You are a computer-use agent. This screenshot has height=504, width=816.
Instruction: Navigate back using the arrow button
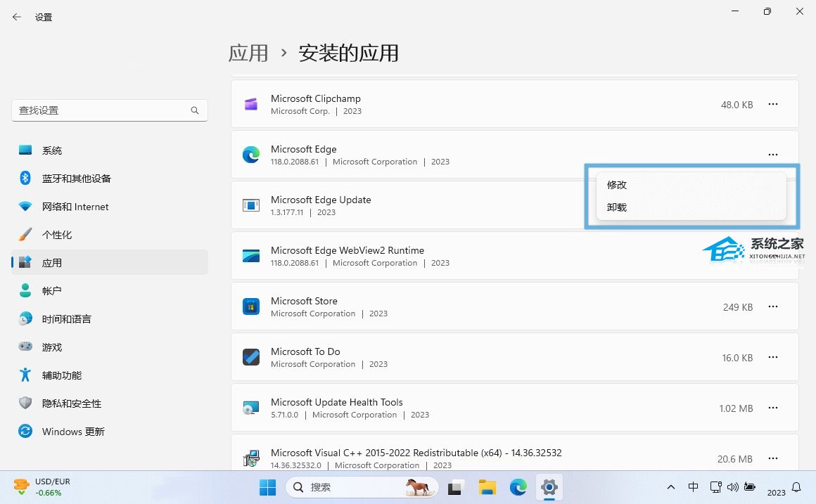[17, 16]
